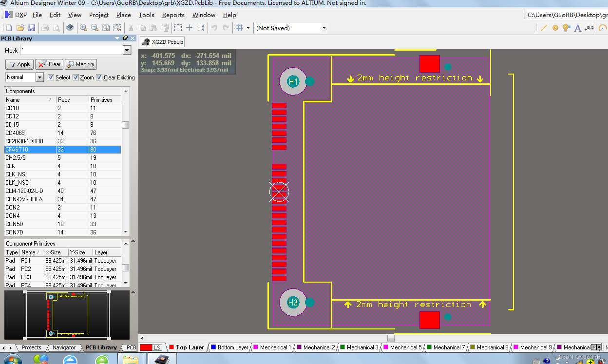
Task: Open the Mask dropdown list
Action: 127,50
